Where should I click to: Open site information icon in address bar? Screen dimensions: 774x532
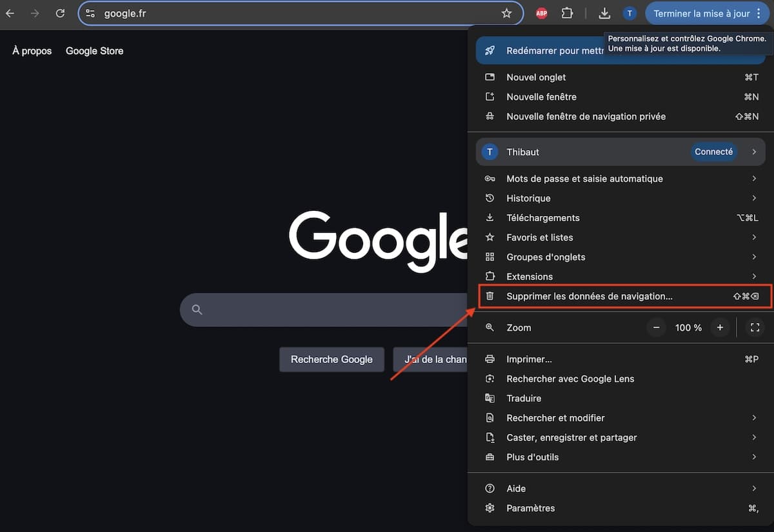[90, 13]
